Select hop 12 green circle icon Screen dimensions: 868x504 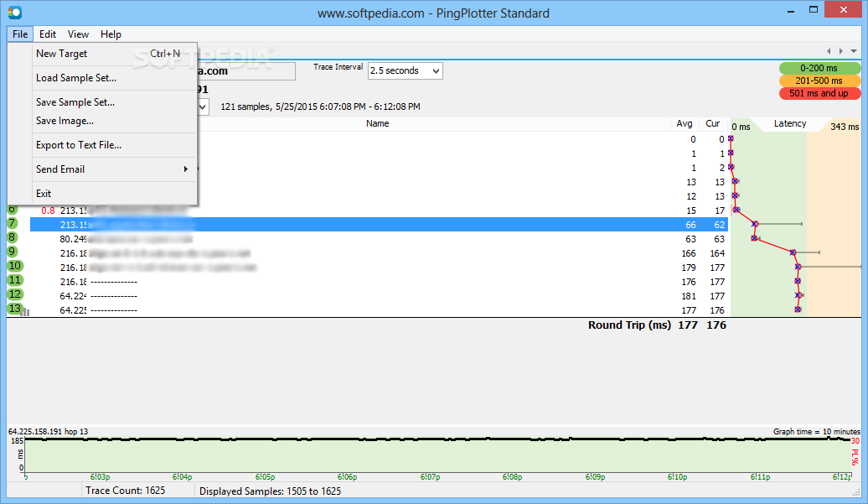15,294
